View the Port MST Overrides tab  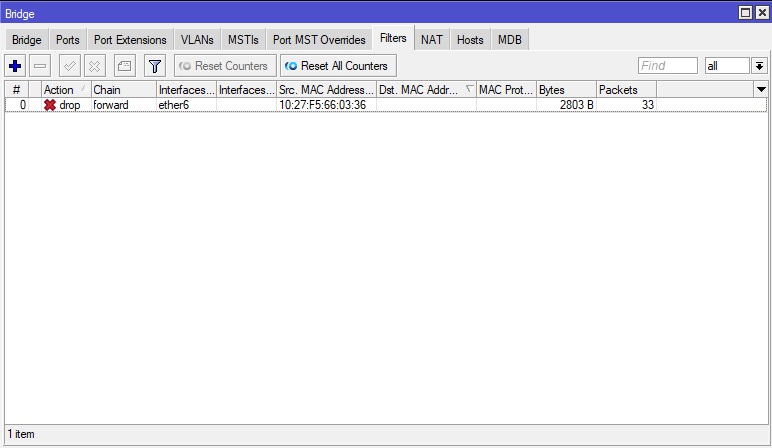[x=319, y=40]
